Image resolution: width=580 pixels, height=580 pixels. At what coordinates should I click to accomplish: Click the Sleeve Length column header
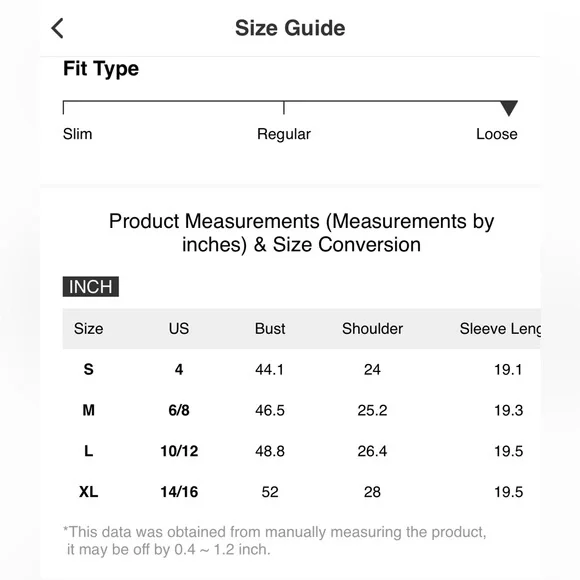[500, 328]
